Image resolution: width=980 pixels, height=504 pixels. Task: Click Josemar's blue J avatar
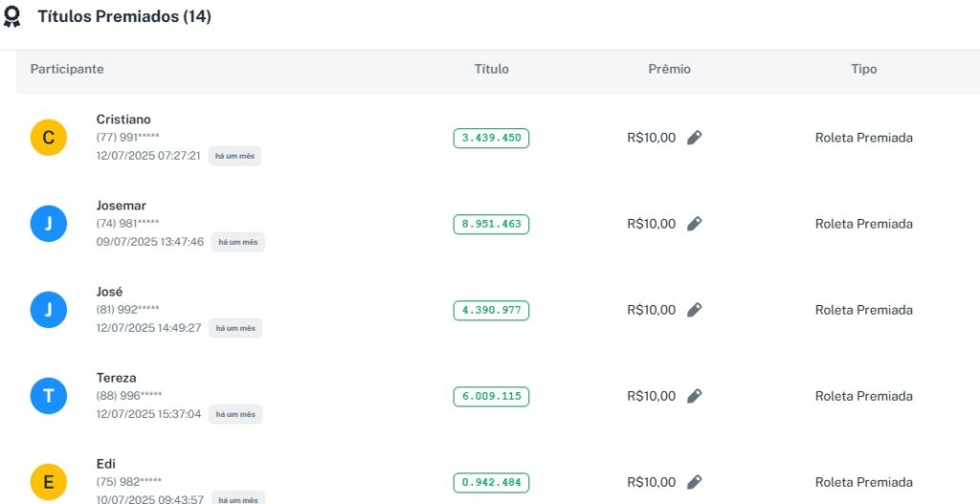click(49, 224)
